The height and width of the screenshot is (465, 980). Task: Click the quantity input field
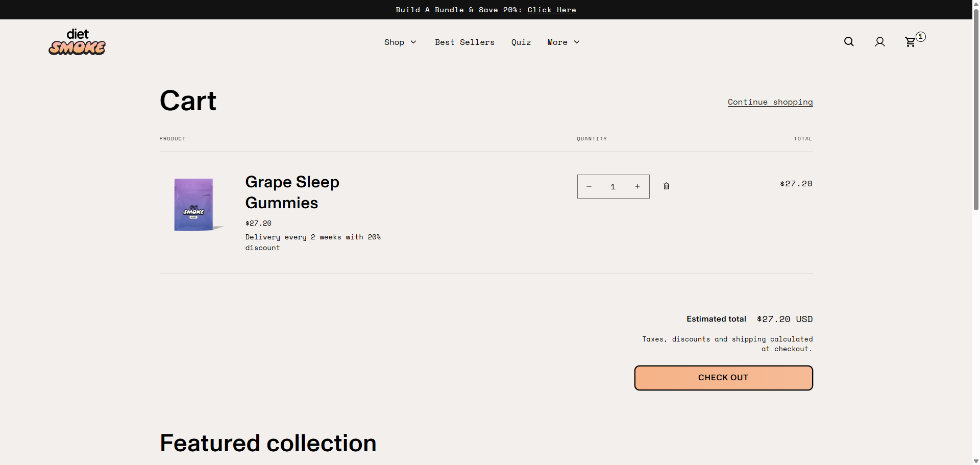pyautogui.click(x=613, y=186)
